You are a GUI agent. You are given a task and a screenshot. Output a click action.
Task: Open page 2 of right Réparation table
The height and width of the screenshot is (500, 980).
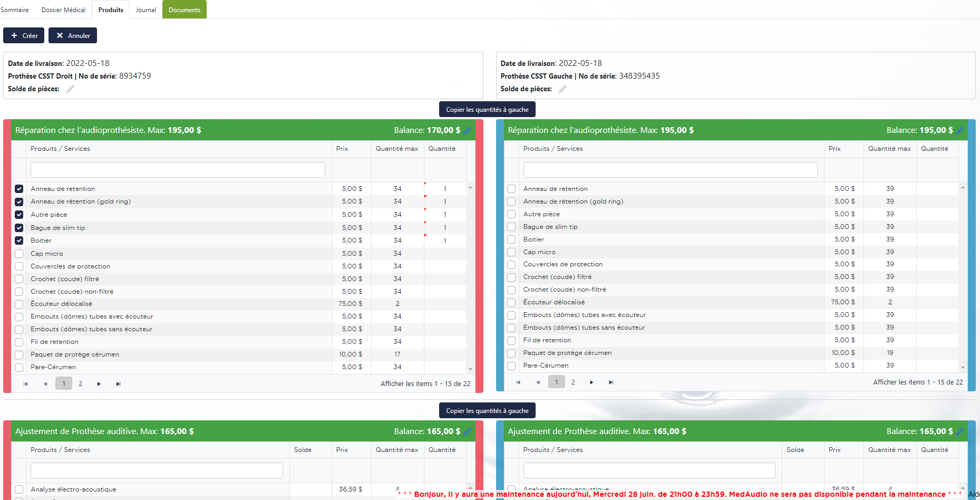[573, 382]
